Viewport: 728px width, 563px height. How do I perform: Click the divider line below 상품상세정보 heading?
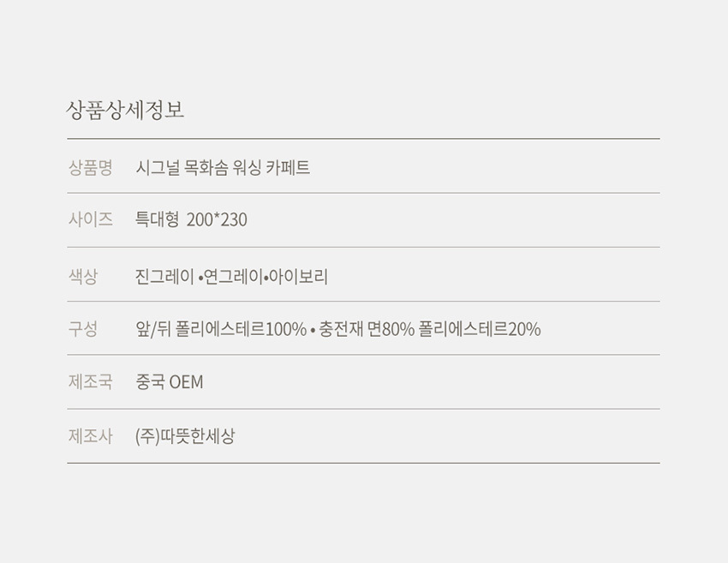363,138
